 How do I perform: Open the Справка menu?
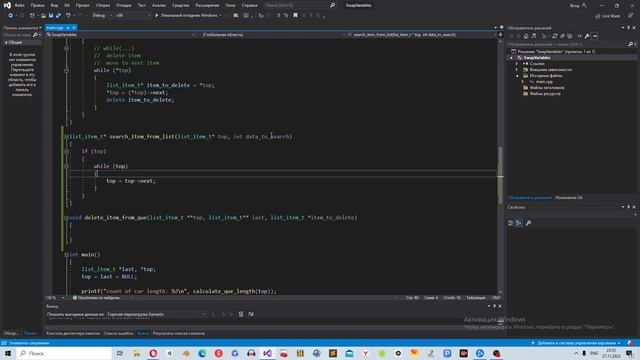[x=249, y=5]
